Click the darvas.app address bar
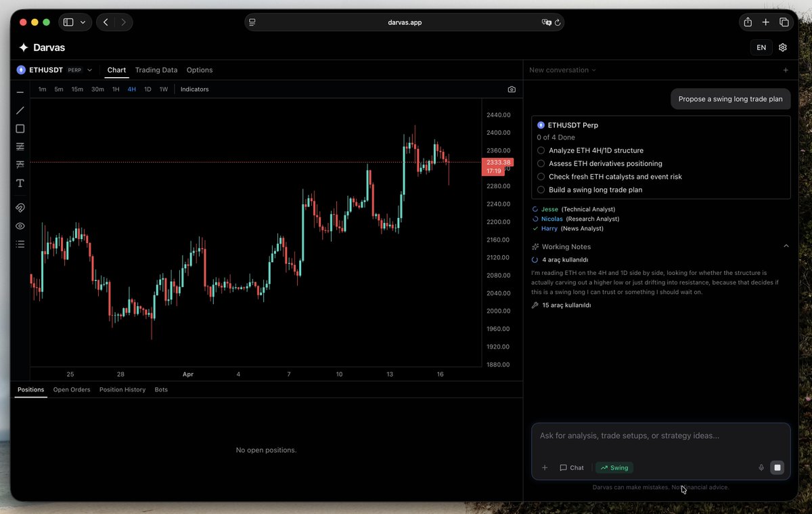This screenshot has width=812, height=514. point(405,22)
